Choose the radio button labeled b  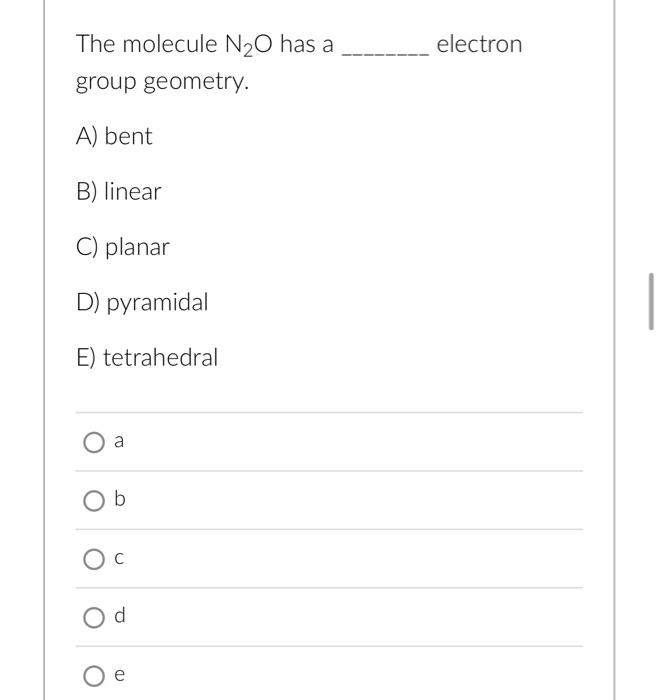tap(94, 501)
